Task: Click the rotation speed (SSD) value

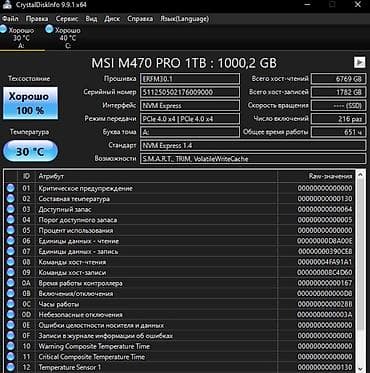Action: click(338, 106)
